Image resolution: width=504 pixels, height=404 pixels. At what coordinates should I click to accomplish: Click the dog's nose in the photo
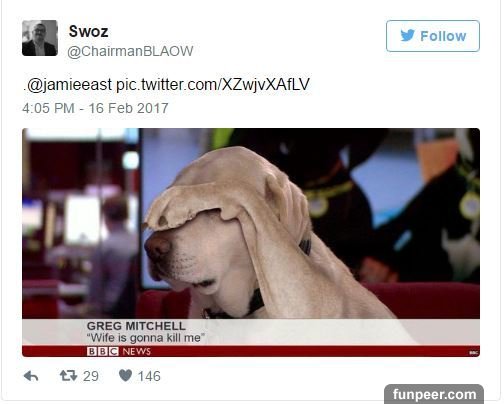[157, 247]
